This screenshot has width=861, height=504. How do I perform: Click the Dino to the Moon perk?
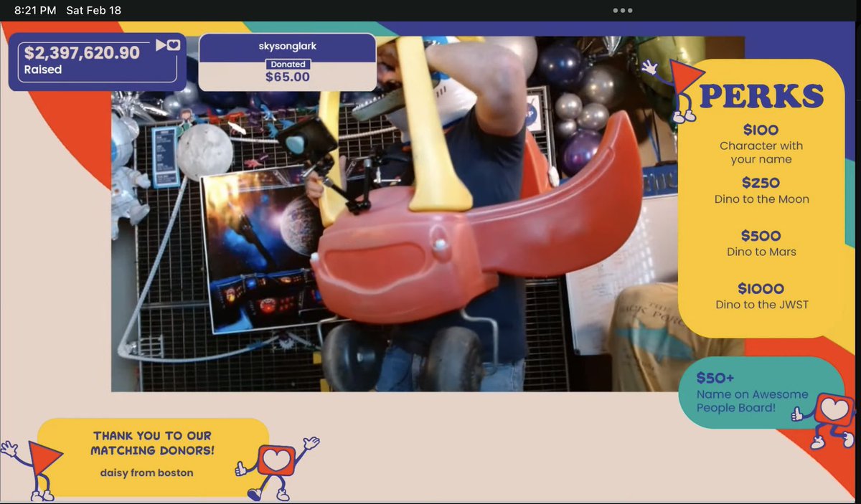pyautogui.click(x=761, y=199)
